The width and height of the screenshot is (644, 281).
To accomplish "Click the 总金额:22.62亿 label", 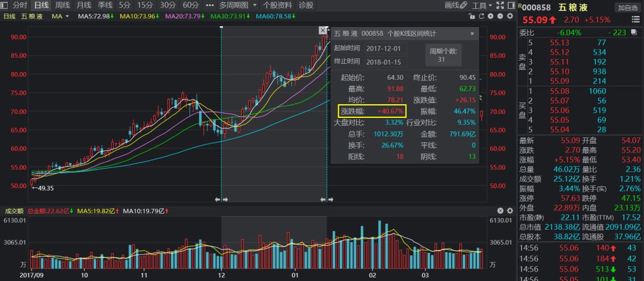I will [51, 211].
